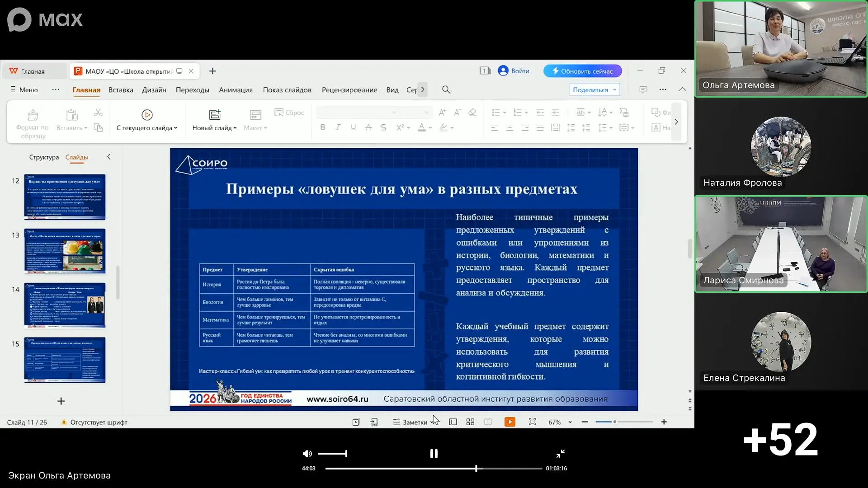Switch to the Структура panel tab

44,157
